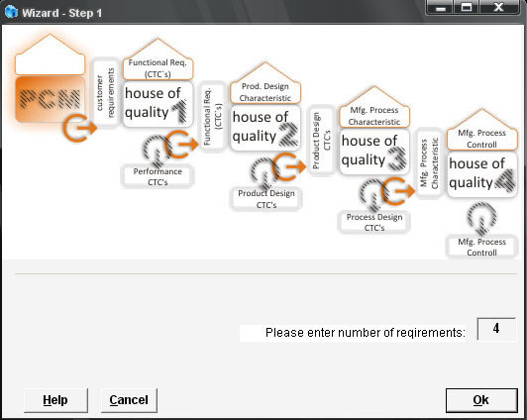This screenshot has width=527, height=420.
Task: Click orange arrow pointing to Functional Req. column
Action: (182, 145)
